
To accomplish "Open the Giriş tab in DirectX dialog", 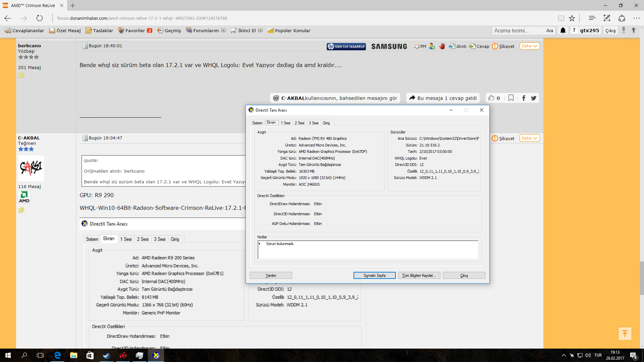I will click(x=326, y=123).
